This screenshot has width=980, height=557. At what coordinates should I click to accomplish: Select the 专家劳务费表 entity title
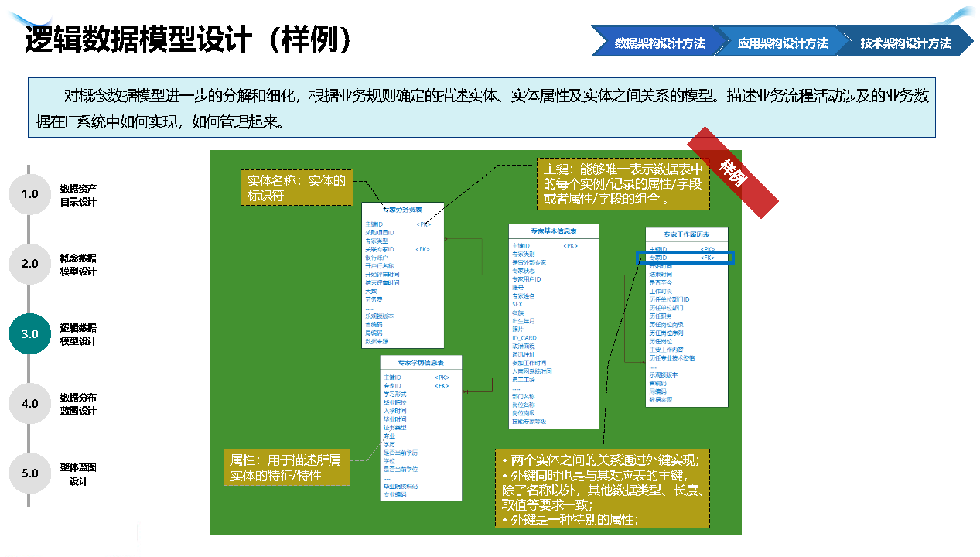click(402, 210)
